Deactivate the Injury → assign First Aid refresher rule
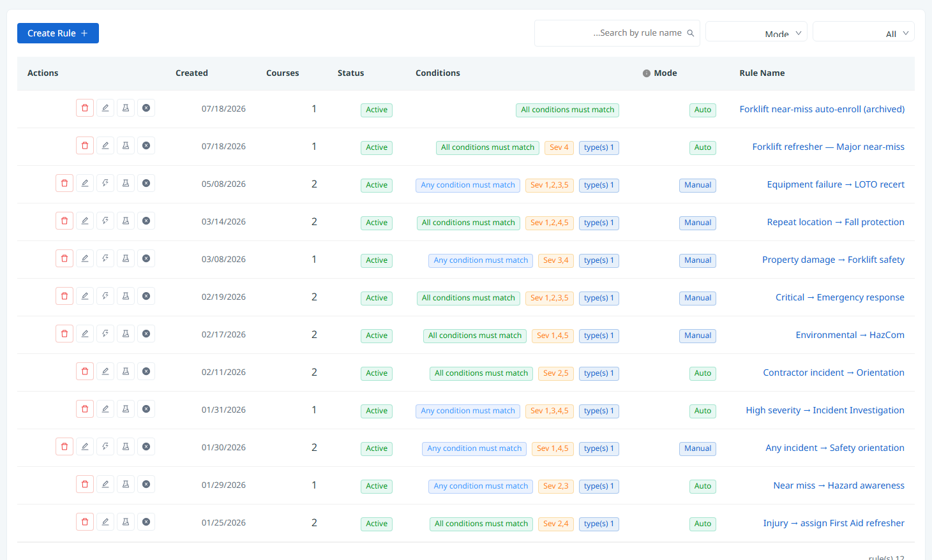932x560 pixels. pyautogui.click(x=146, y=522)
